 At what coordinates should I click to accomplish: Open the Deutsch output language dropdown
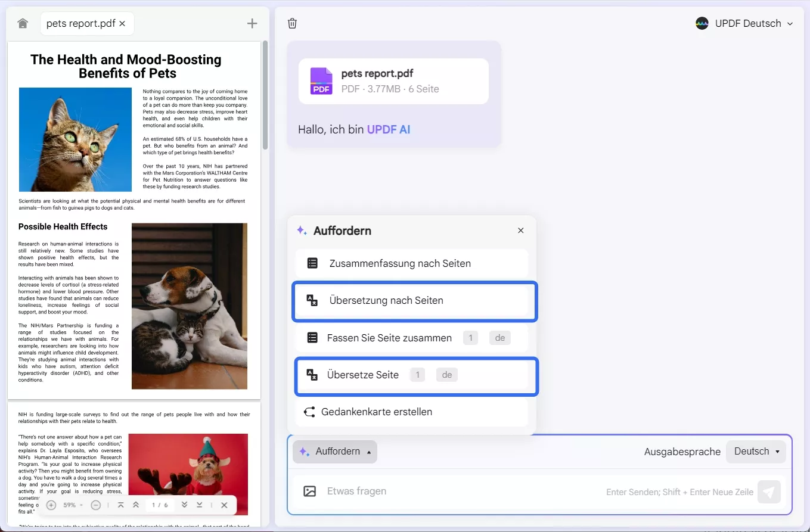756,452
